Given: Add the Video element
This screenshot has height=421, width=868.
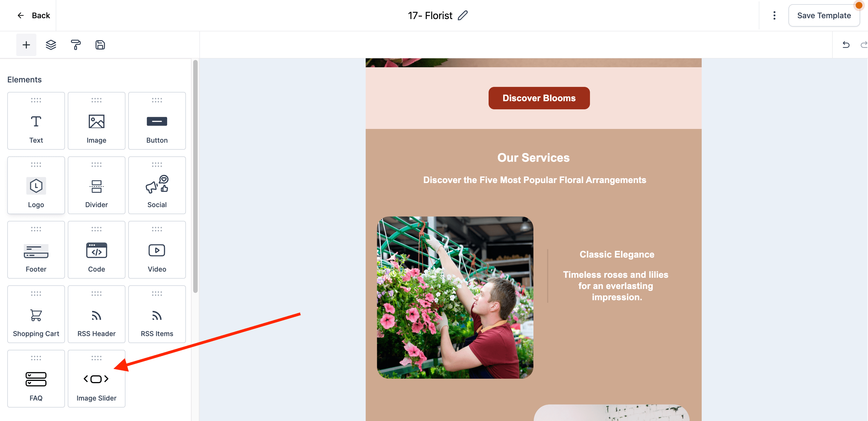Looking at the screenshot, I should click(157, 250).
